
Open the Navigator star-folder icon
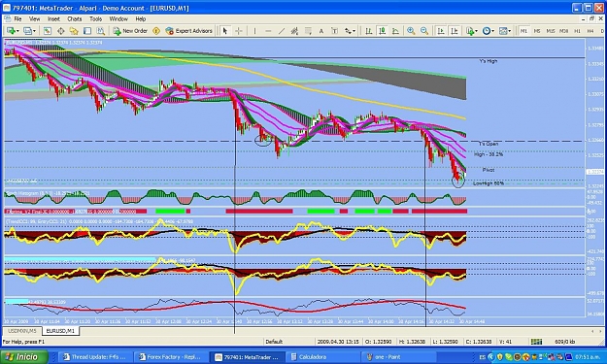[74, 31]
